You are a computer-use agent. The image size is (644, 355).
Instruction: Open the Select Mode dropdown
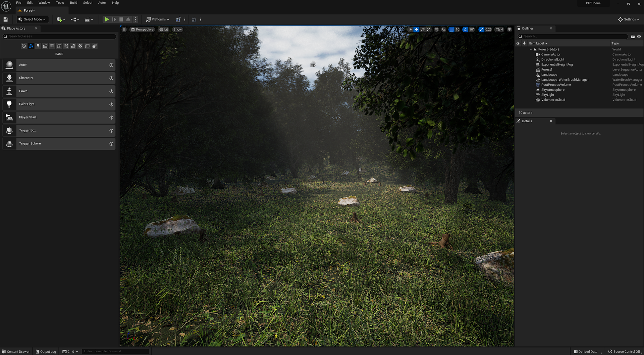click(33, 19)
